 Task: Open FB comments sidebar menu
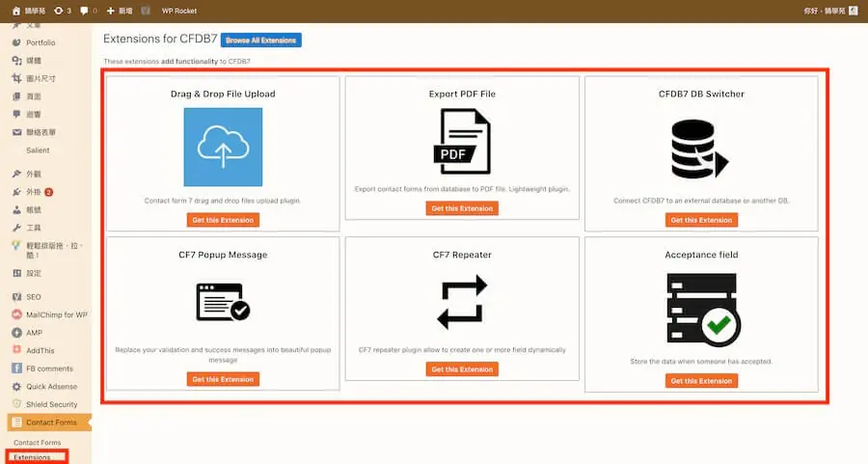(x=49, y=368)
